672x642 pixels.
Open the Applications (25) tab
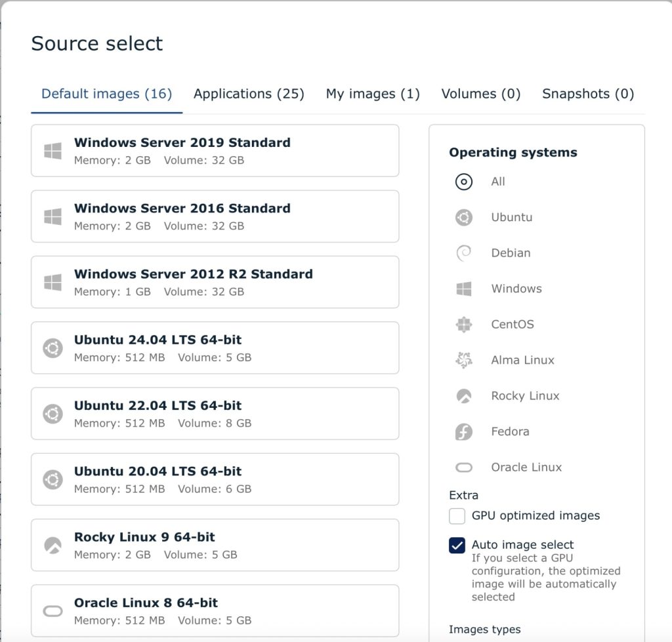click(x=249, y=94)
